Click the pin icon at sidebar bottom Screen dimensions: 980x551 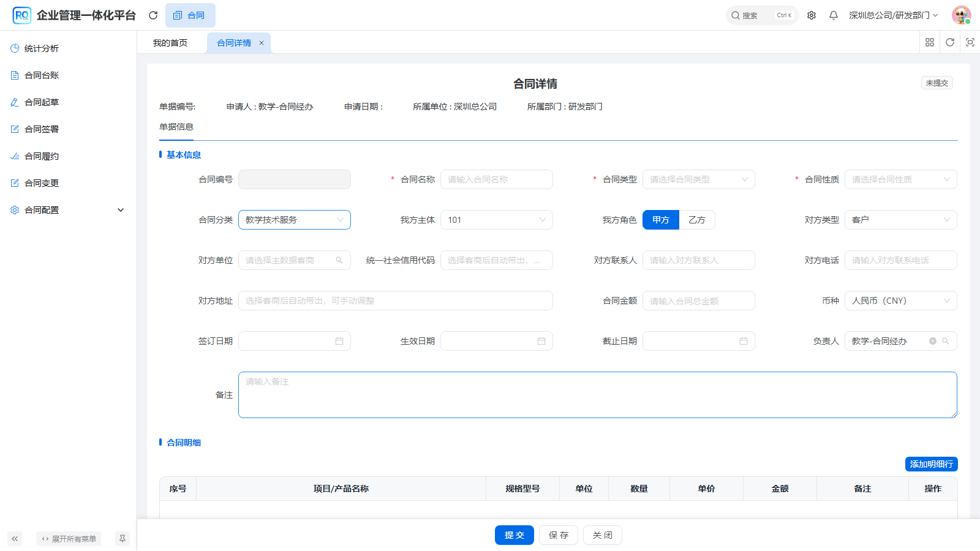(x=123, y=539)
